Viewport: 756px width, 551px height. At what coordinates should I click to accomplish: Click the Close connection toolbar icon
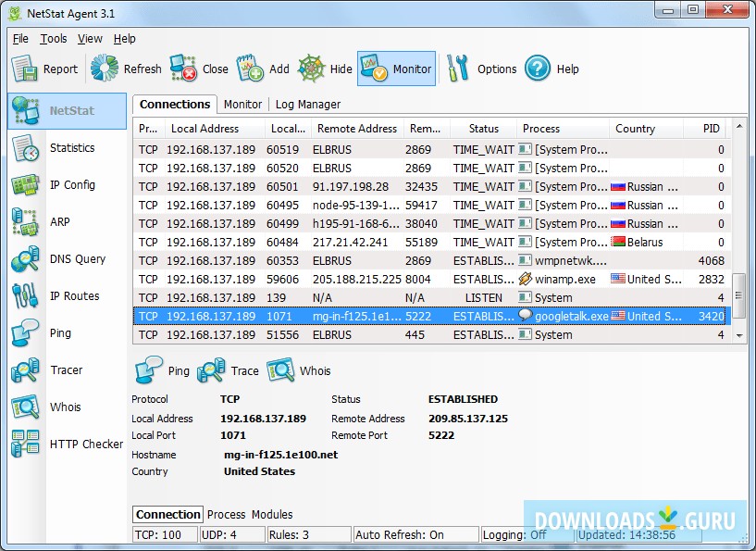coord(182,69)
